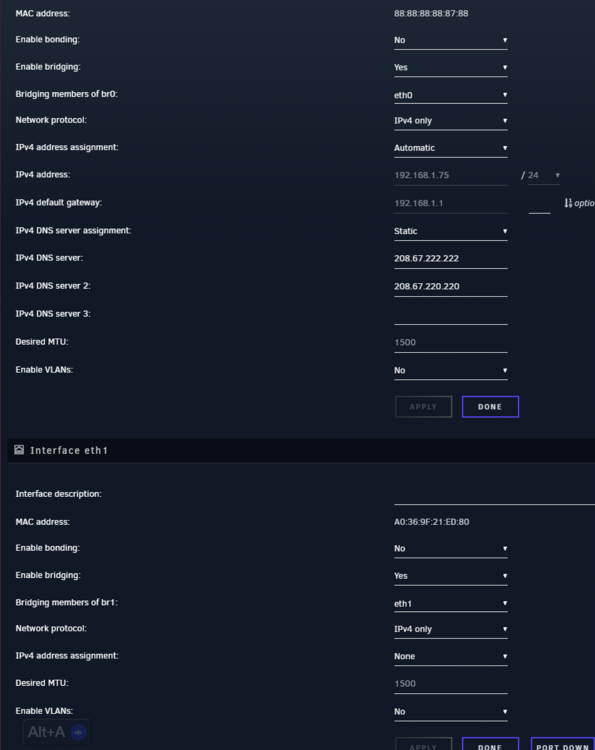Open Bridging members of br1 dropdown
This screenshot has height=750, width=595.
point(451,604)
